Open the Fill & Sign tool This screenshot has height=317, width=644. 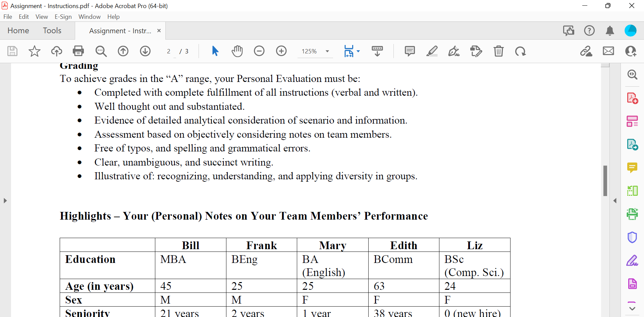tap(633, 261)
